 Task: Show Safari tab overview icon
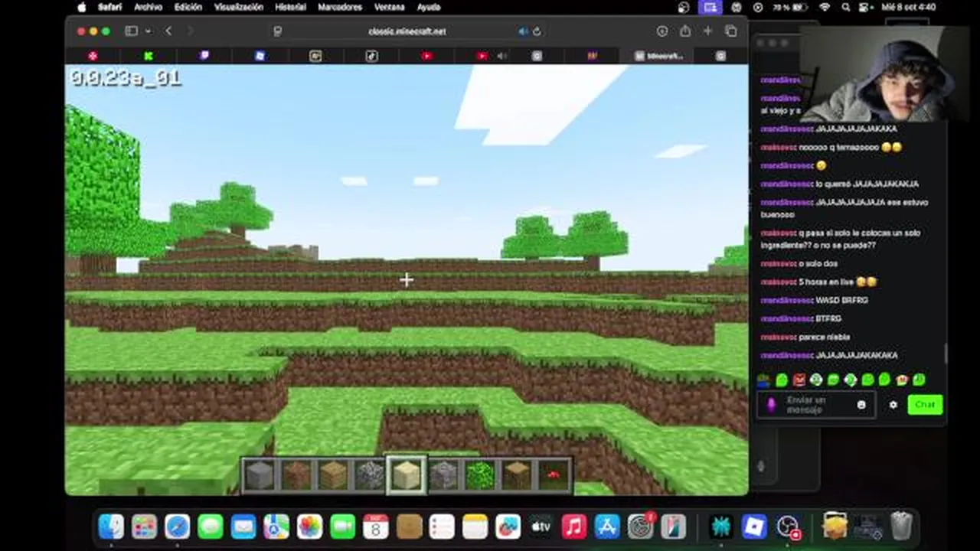click(731, 31)
